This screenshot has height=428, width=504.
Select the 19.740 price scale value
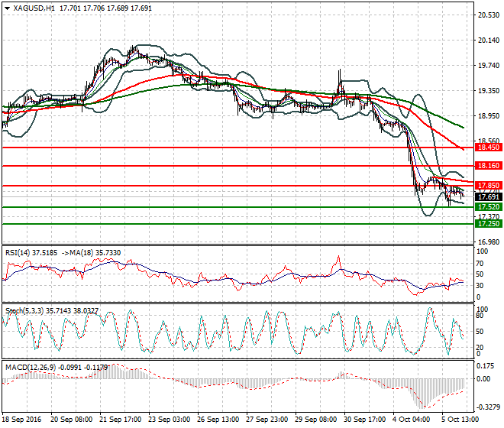pyautogui.click(x=489, y=66)
